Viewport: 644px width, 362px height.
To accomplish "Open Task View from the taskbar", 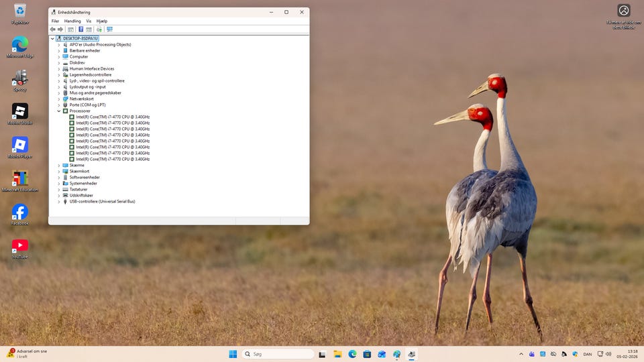I will point(323,354).
